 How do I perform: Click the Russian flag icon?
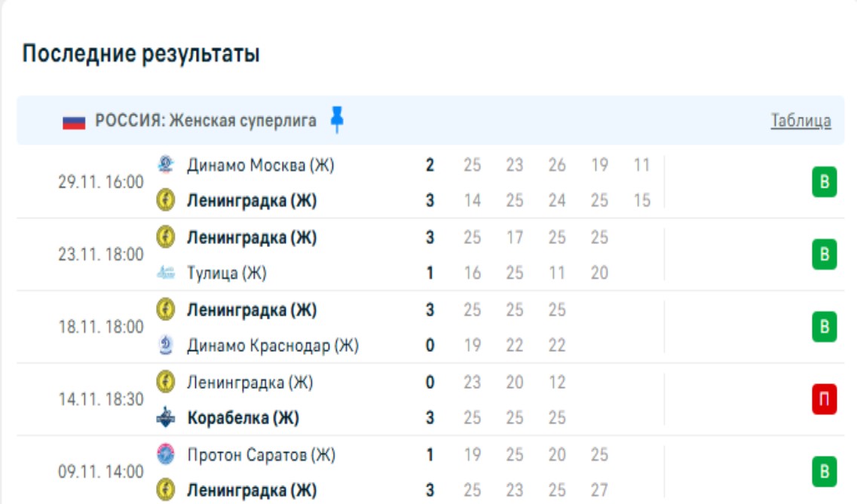(74, 121)
